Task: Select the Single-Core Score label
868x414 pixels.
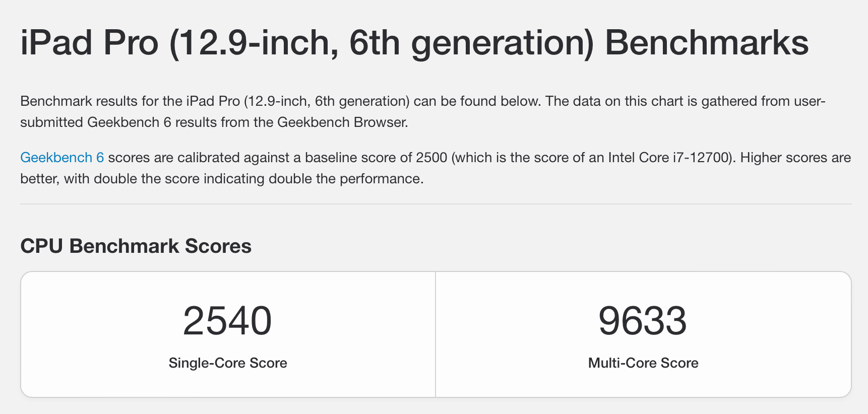Action: 228,363
